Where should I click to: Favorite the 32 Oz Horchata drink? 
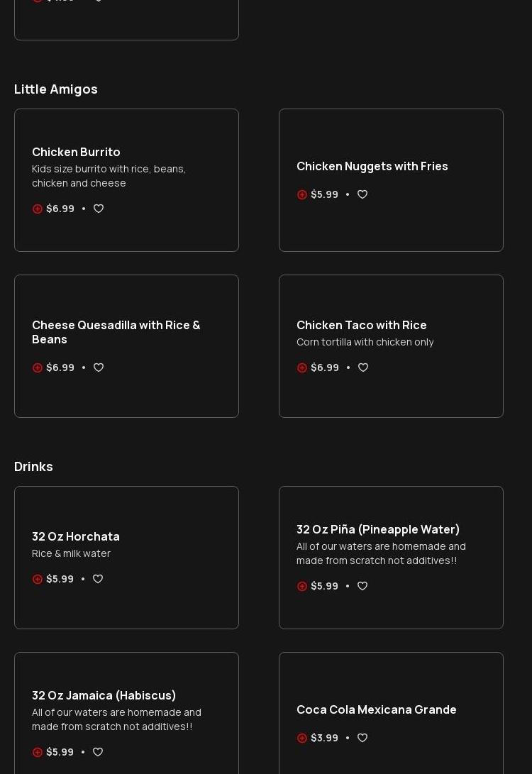point(98,579)
